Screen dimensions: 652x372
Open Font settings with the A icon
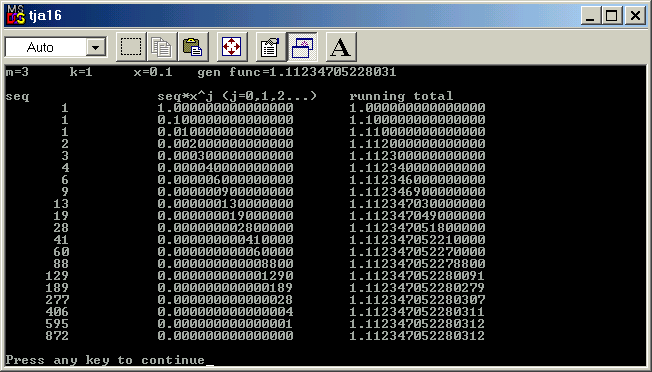(x=341, y=47)
